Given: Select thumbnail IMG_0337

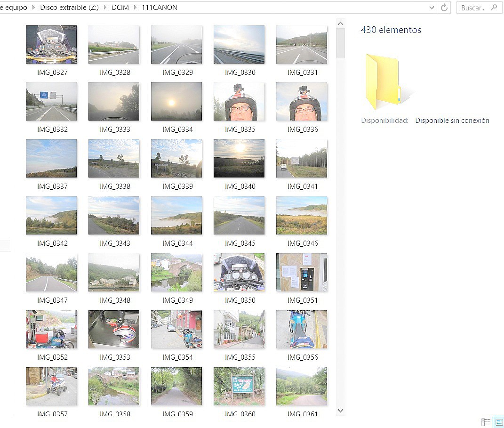Looking at the screenshot, I should click(x=51, y=158).
